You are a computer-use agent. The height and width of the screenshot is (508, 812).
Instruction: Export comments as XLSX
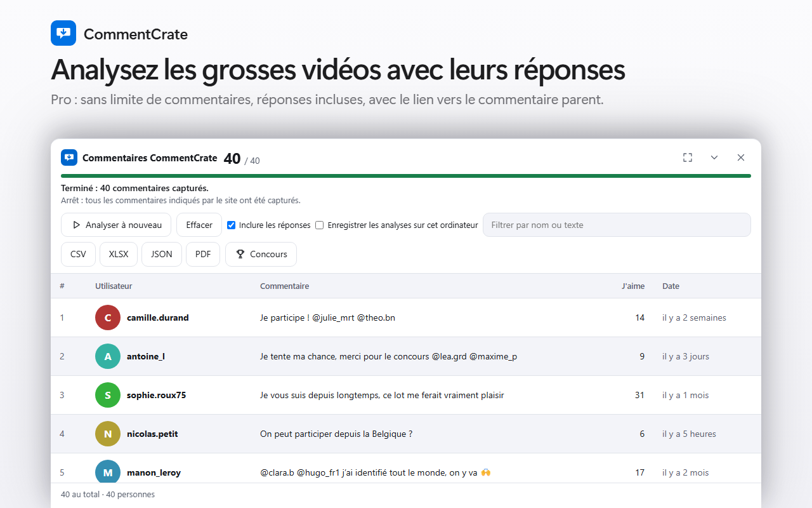tap(119, 254)
